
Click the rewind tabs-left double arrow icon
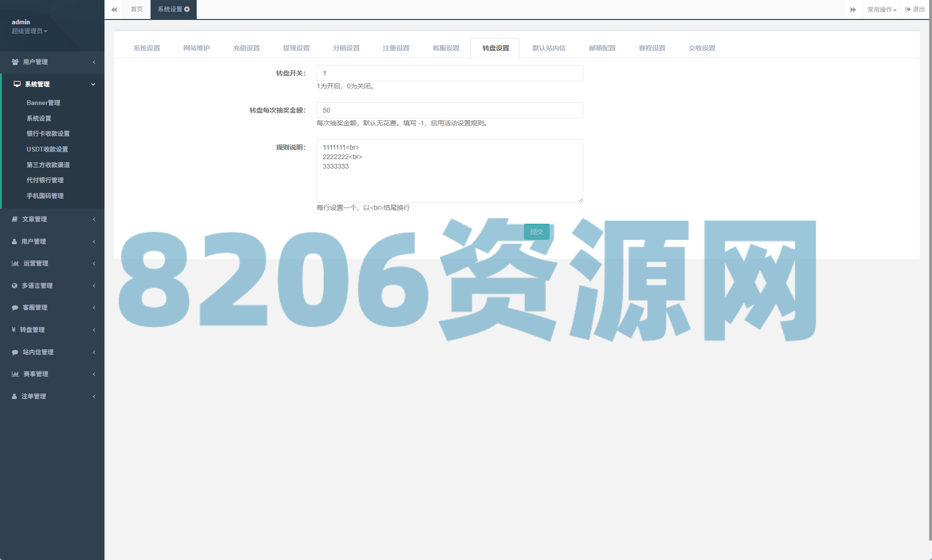(114, 9)
